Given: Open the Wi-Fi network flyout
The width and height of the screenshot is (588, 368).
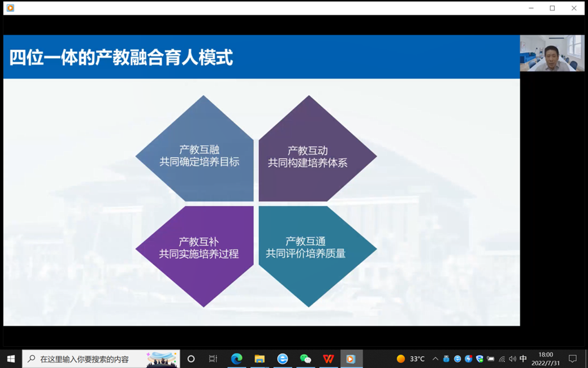Looking at the screenshot, I should tap(502, 359).
